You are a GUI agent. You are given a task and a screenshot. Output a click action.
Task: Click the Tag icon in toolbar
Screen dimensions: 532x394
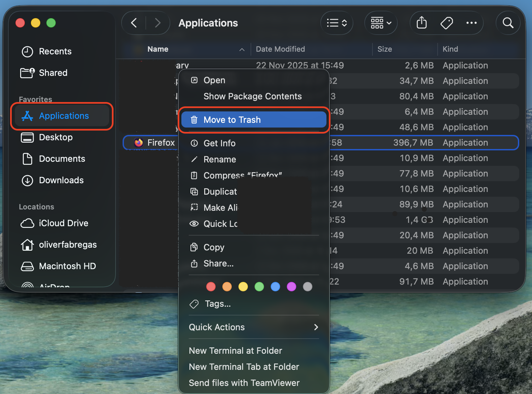coord(447,23)
